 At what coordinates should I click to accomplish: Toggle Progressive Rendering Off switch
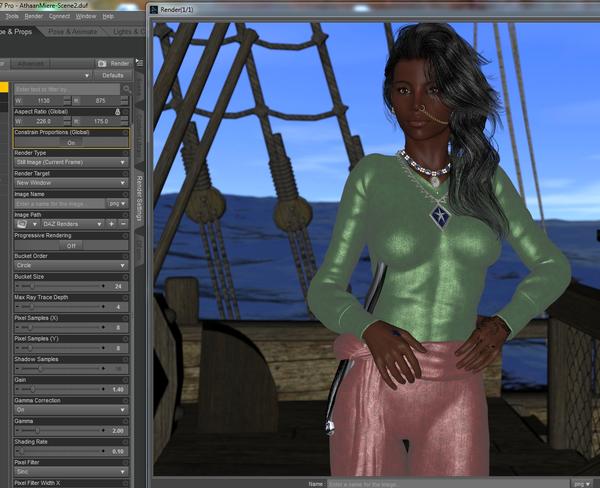pyautogui.click(x=71, y=246)
